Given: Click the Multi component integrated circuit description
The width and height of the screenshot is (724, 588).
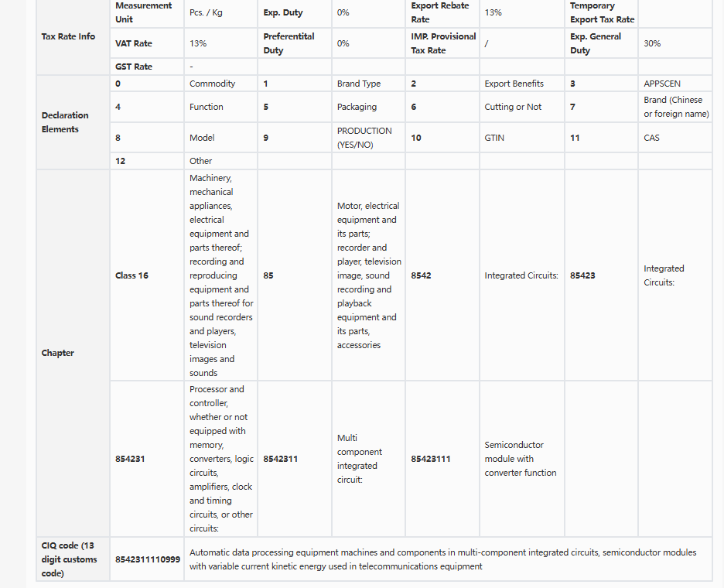Looking at the screenshot, I should 360,459.
